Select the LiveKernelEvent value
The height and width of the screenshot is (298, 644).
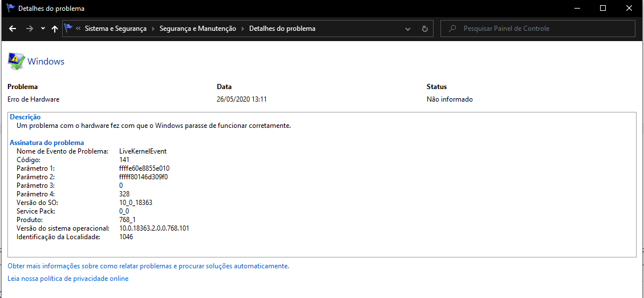click(143, 151)
